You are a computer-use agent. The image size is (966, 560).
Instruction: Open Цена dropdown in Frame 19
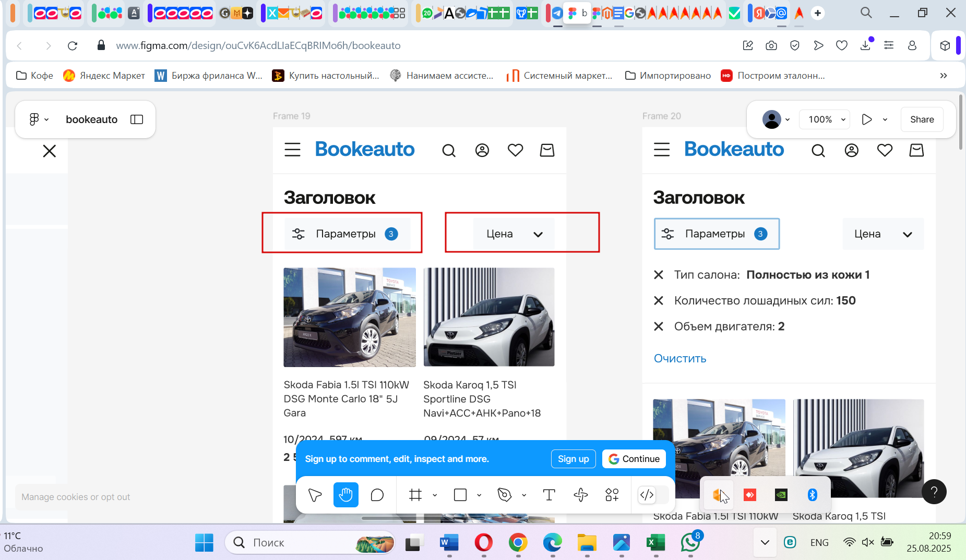(x=514, y=234)
